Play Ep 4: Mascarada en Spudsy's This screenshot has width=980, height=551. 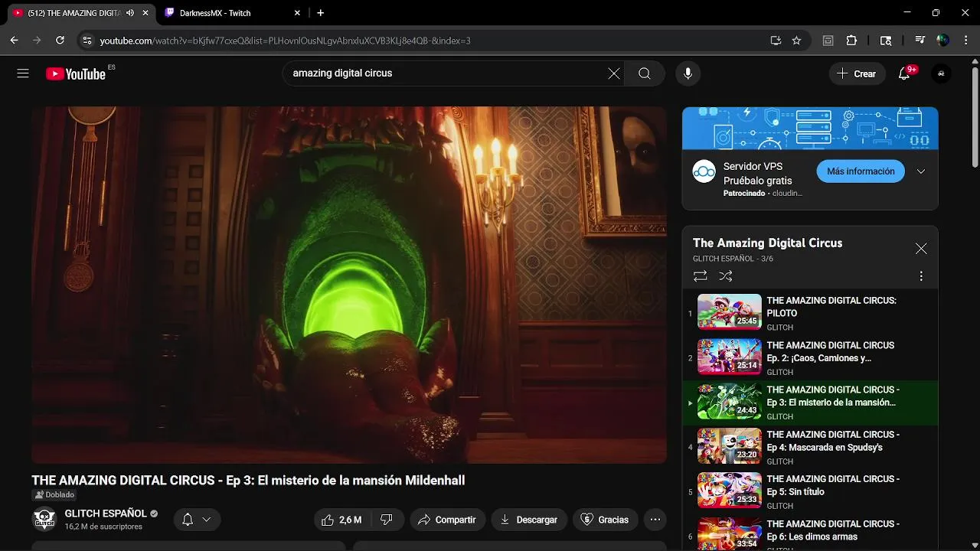click(x=810, y=448)
